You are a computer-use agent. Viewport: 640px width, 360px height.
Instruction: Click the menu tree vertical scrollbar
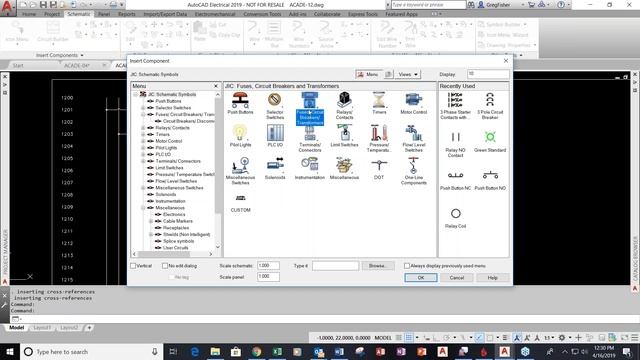(x=218, y=171)
